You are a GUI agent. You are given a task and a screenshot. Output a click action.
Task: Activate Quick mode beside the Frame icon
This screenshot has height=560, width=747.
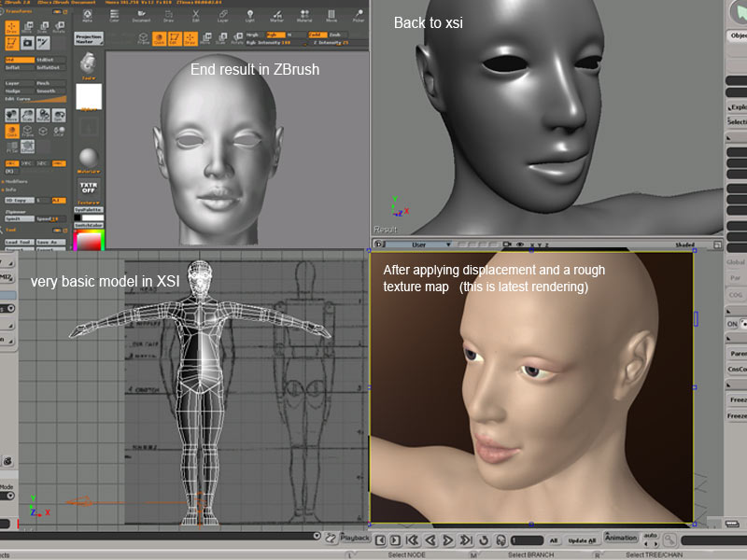pos(159,38)
